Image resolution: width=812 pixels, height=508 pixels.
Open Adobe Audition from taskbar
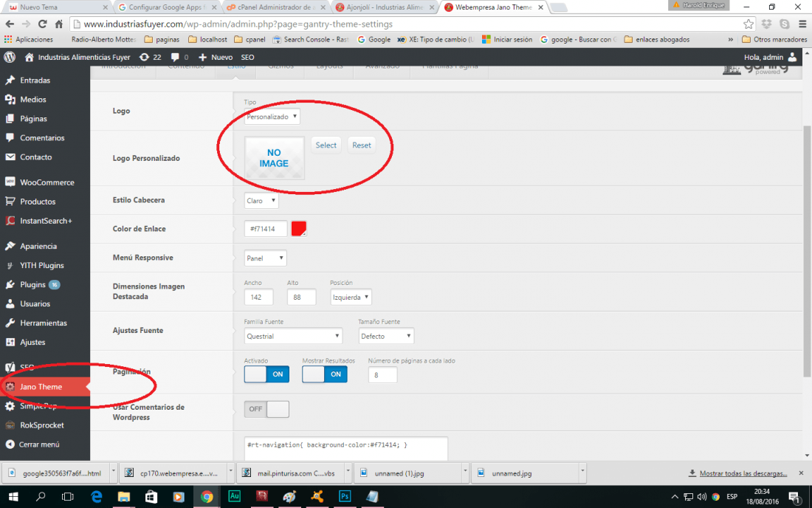(x=234, y=497)
